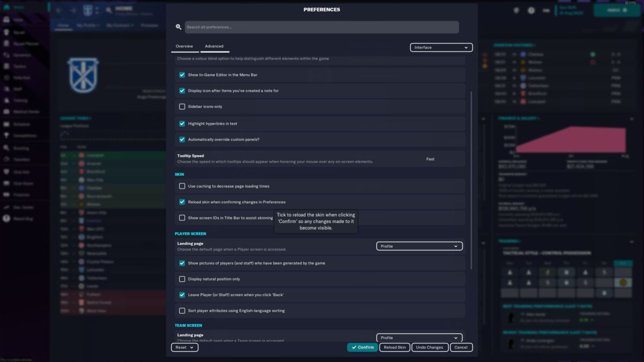The width and height of the screenshot is (644, 362).
Task: Expand the Reset dropdown button
Action: point(185,347)
